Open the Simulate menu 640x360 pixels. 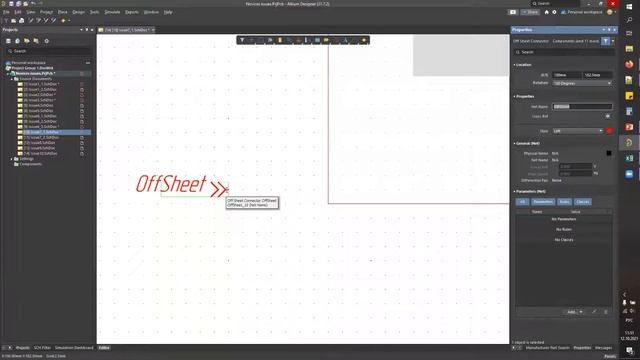click(x=112, y=12)
